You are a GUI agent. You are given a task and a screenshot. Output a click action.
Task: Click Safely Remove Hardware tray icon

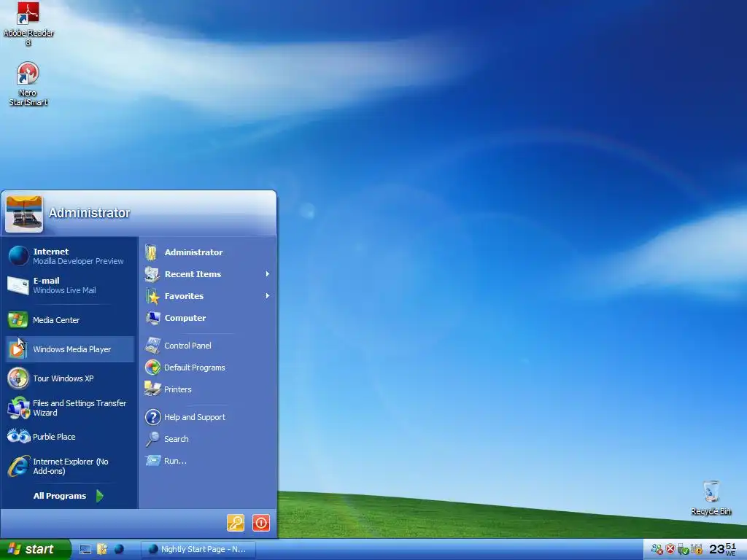point(683,550)
